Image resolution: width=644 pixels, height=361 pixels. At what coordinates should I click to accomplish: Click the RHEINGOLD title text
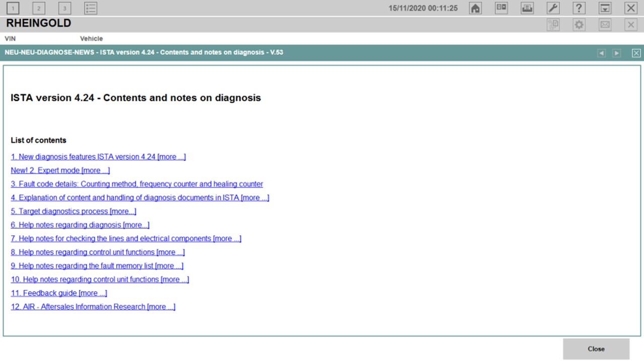pos(38,23)
